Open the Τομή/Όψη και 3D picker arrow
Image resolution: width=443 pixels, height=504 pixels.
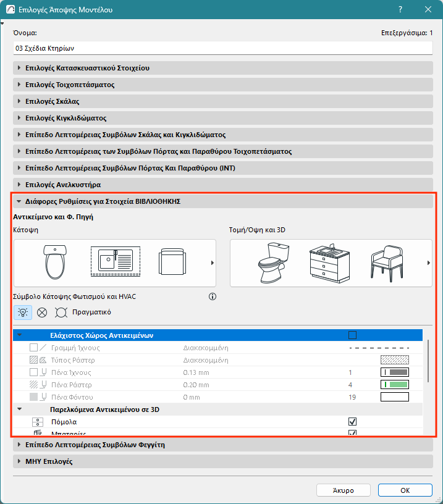pyautogui.click(x=428, y=262)
